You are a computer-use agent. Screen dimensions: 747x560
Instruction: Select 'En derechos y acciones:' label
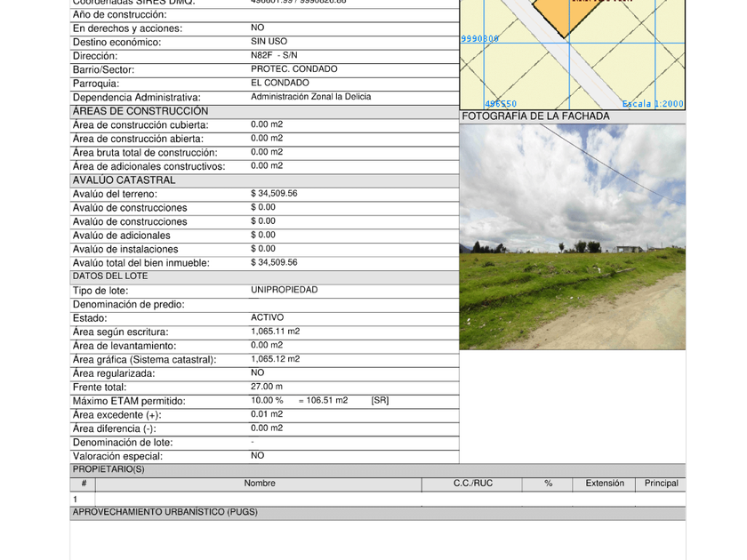(127, 28)
